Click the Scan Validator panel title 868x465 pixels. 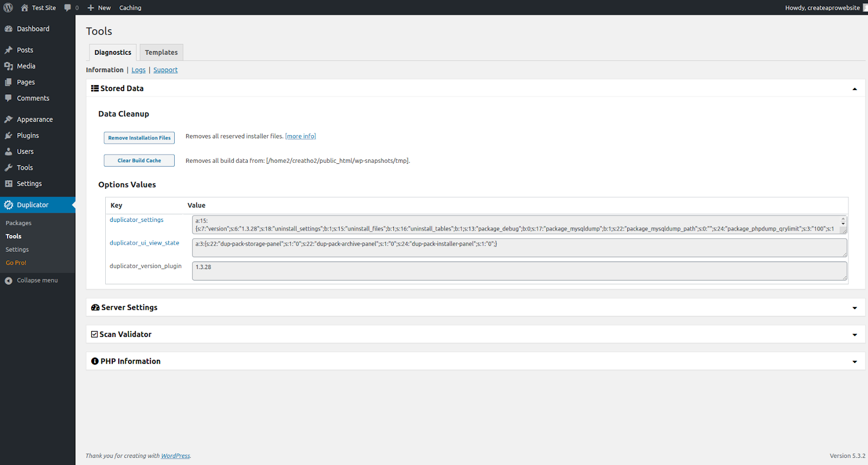125,334
